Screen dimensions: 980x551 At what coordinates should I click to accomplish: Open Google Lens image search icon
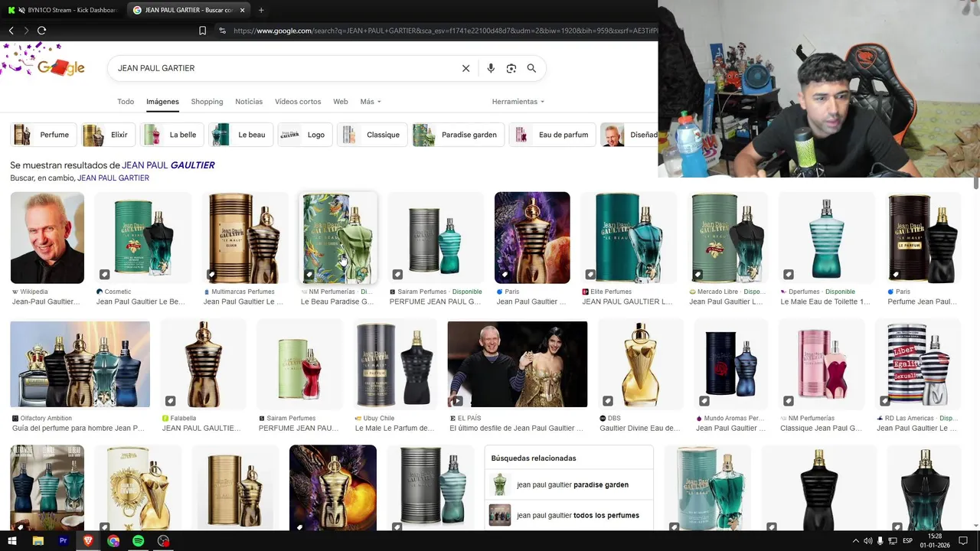(x=511, y=68)
